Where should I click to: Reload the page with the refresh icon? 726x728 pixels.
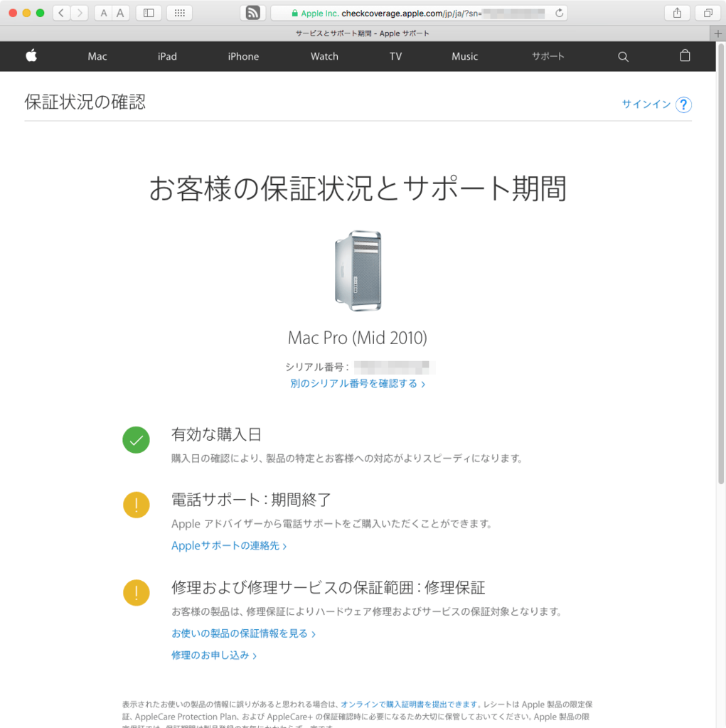[559, 13]
